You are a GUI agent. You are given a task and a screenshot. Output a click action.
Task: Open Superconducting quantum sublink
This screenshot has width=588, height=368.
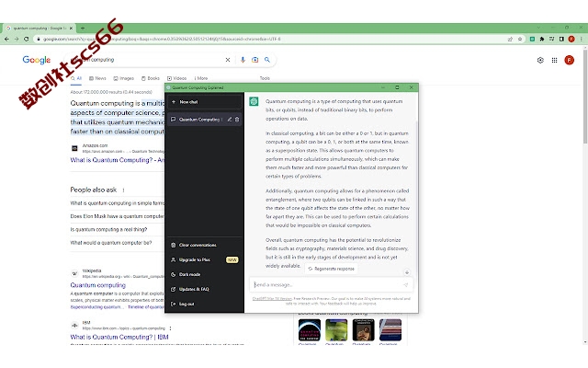click(96, 307)
